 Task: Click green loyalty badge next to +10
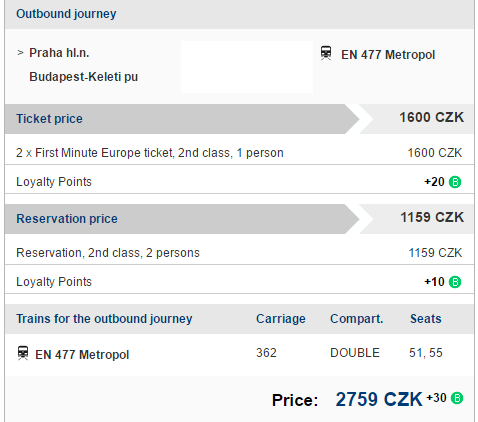[455, 282]
